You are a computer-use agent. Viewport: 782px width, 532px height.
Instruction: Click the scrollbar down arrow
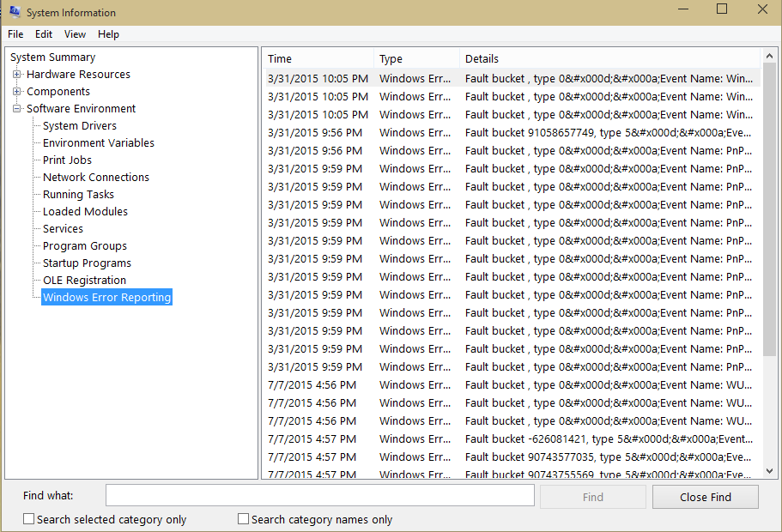(x=769, y=471)
